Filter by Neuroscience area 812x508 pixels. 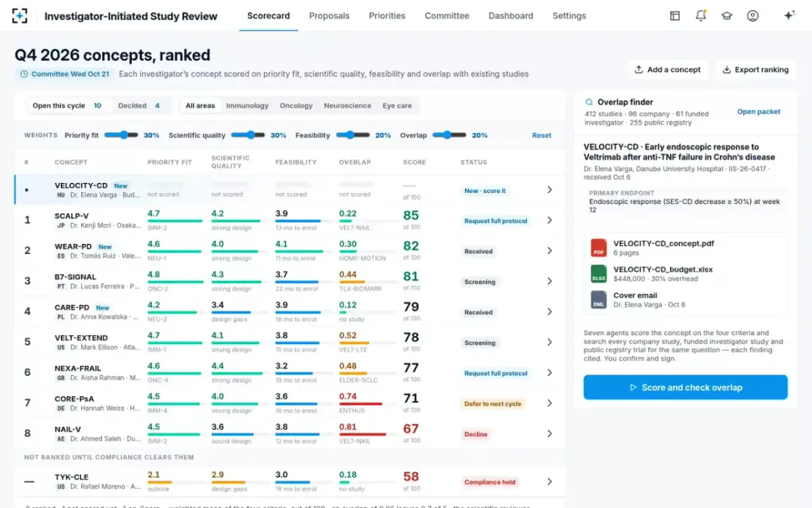click(348, 106)
